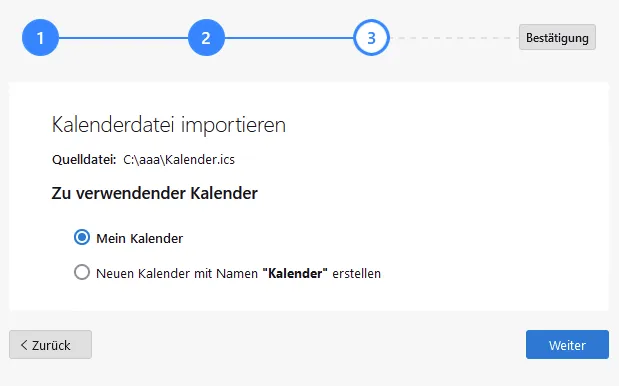Select the Mein Kalender radio button

[82, 238]
